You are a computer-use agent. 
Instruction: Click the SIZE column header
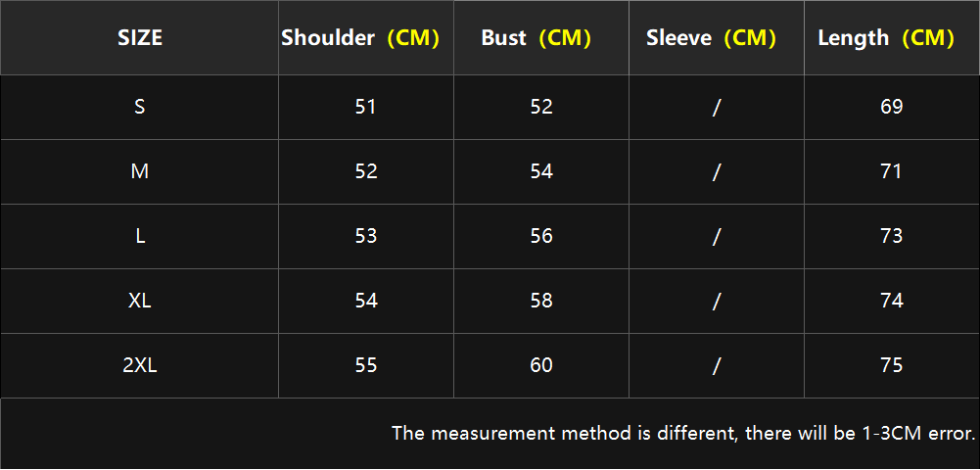click(x=139, y=38)
